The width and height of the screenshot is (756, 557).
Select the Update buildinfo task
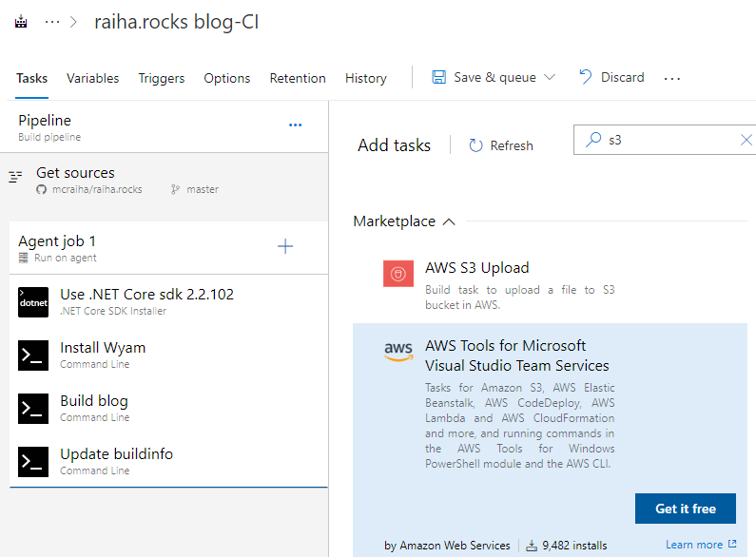pos(168,462)
